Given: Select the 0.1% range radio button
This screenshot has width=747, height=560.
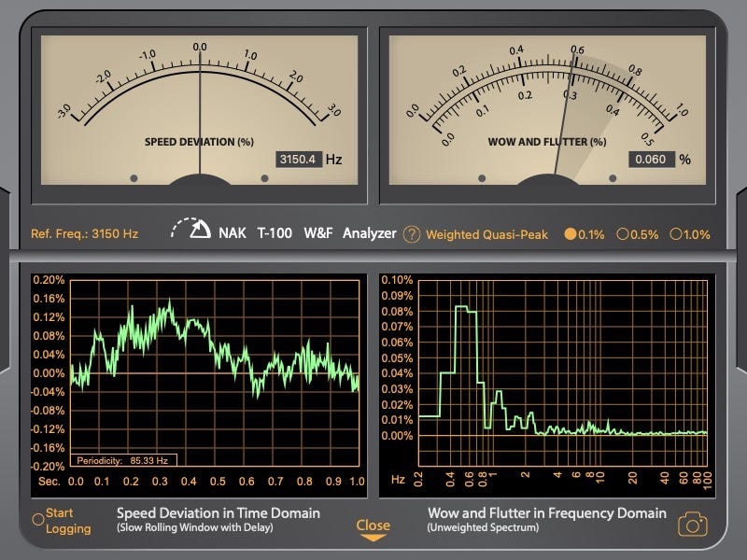Looking at the screenshot, I should pyautogui.click(x=571, y=234).
